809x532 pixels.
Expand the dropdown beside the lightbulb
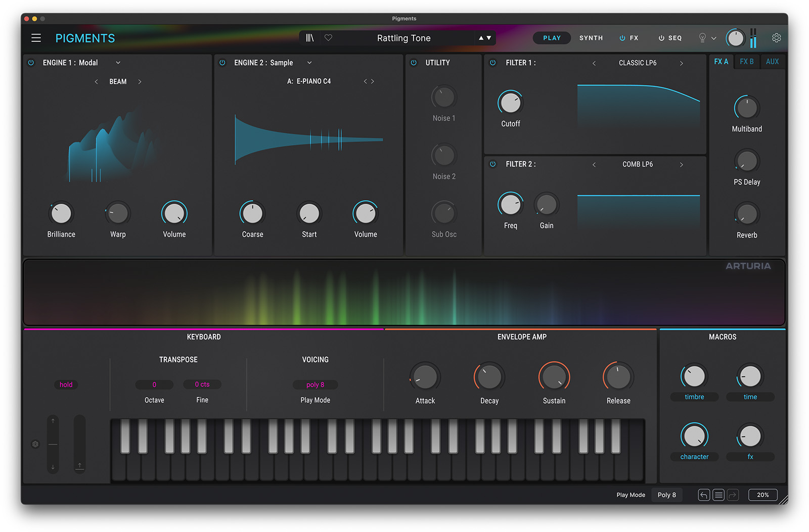[x=713, y=38]
